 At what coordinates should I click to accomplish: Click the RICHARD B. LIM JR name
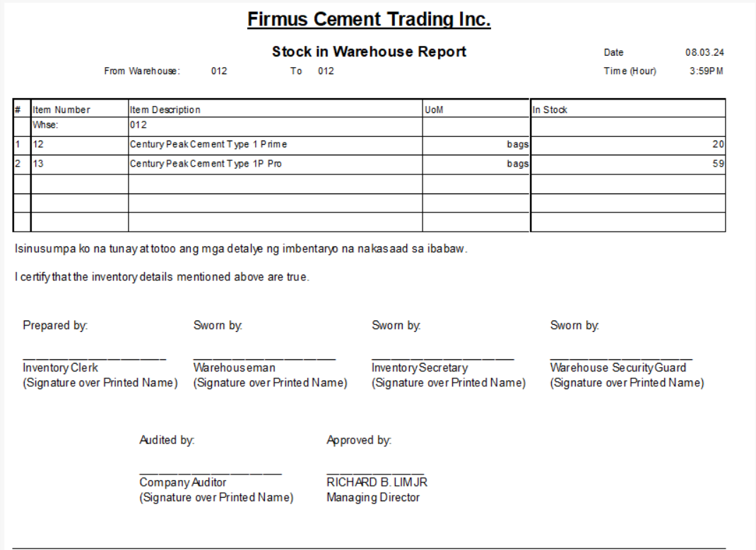coord(377,482)
